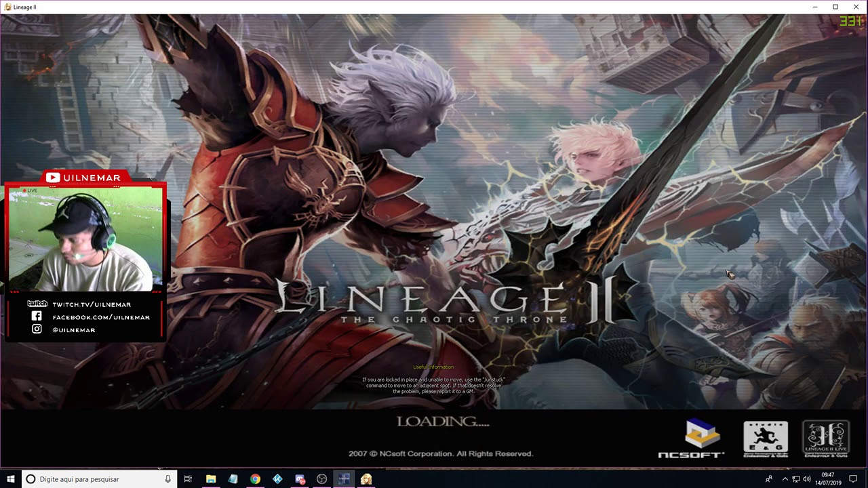Click the FACEBOOK.COM/UILNEMAR overlay text
Screen dimensions: 868x488
(101, 317)
